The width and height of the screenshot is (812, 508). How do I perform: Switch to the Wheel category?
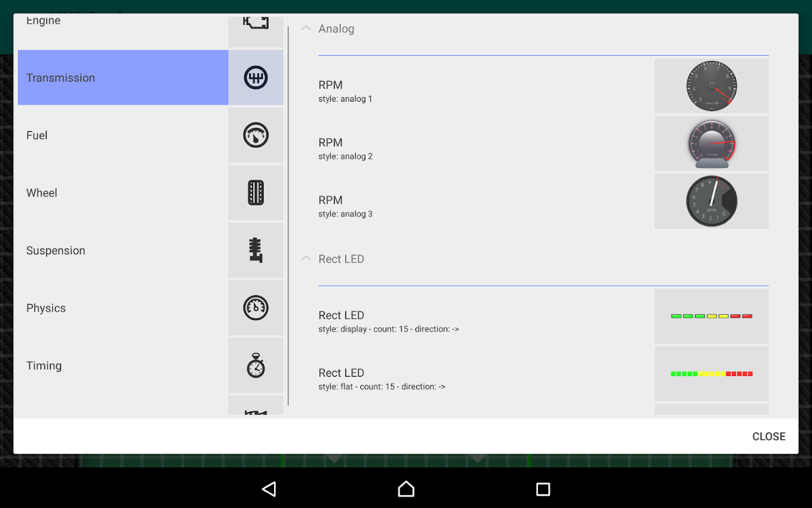[x=123, y=192]
